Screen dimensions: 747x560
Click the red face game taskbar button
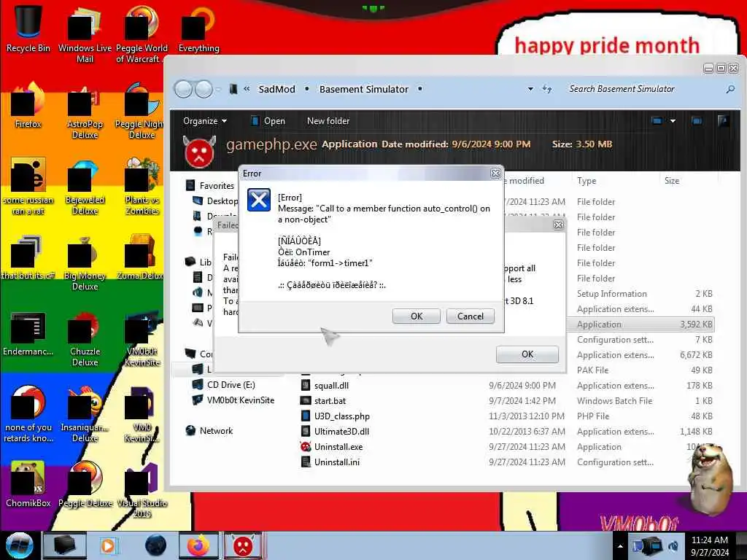pos(242,545)
